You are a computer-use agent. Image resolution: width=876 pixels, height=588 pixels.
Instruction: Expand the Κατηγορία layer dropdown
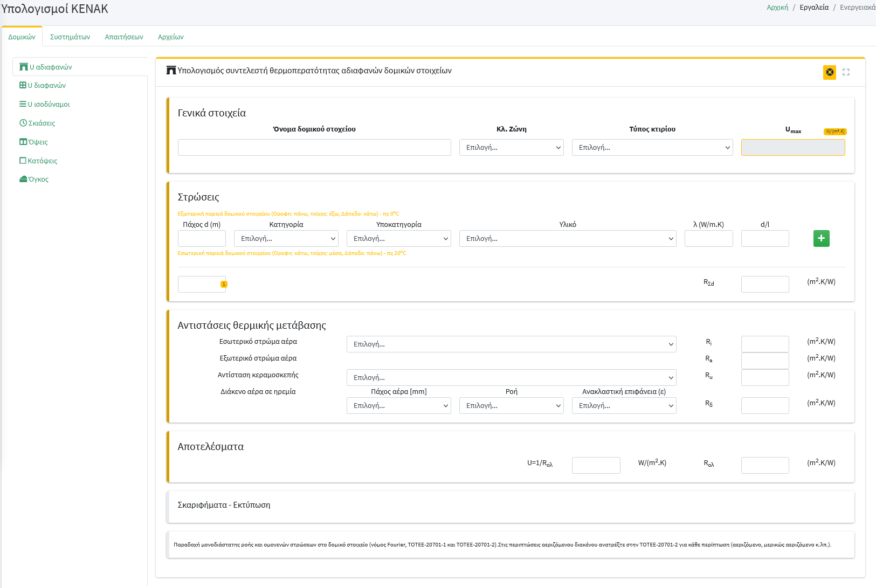(286, 239)
